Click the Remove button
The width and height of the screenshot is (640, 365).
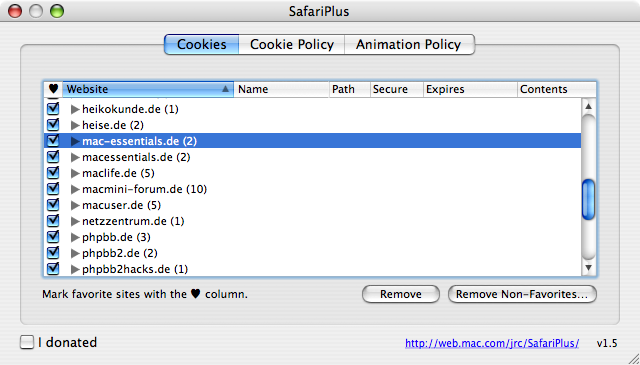tap(401, 294)
